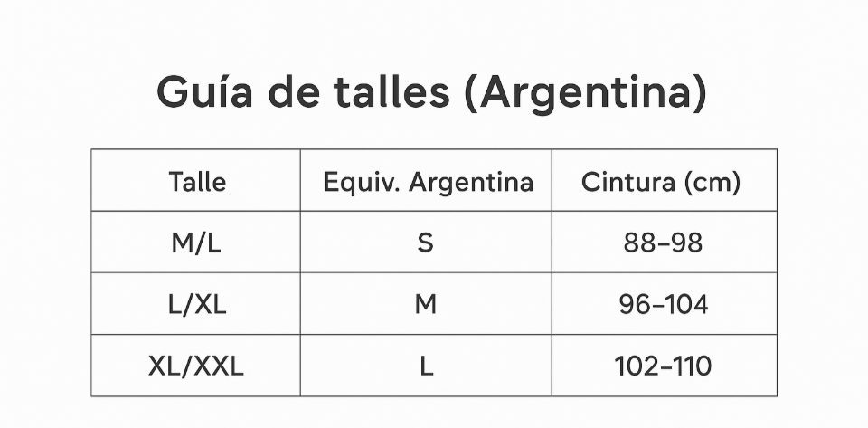Click the word 'Cintura' in the header
The width and height of the screenshot is (868, 428).
627,182
